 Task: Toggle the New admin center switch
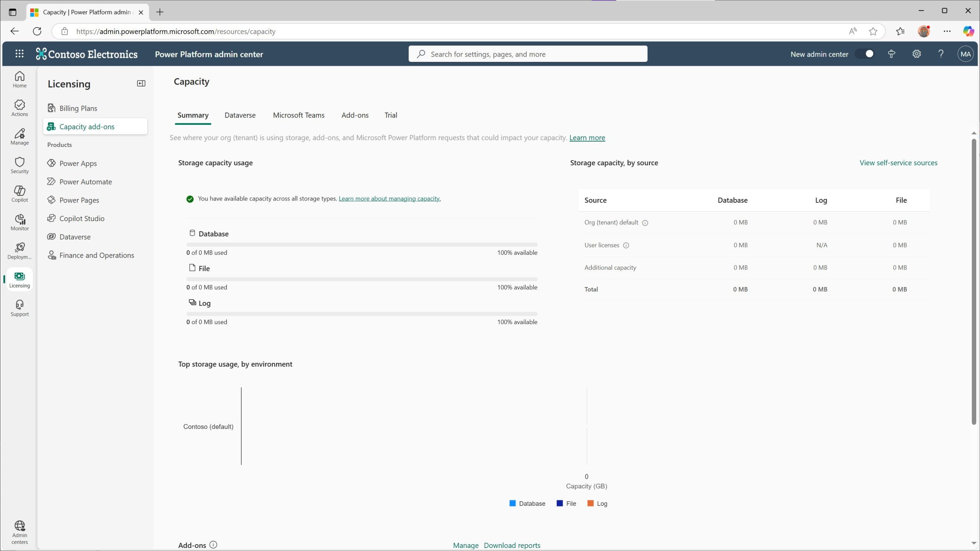click(865, 54)
